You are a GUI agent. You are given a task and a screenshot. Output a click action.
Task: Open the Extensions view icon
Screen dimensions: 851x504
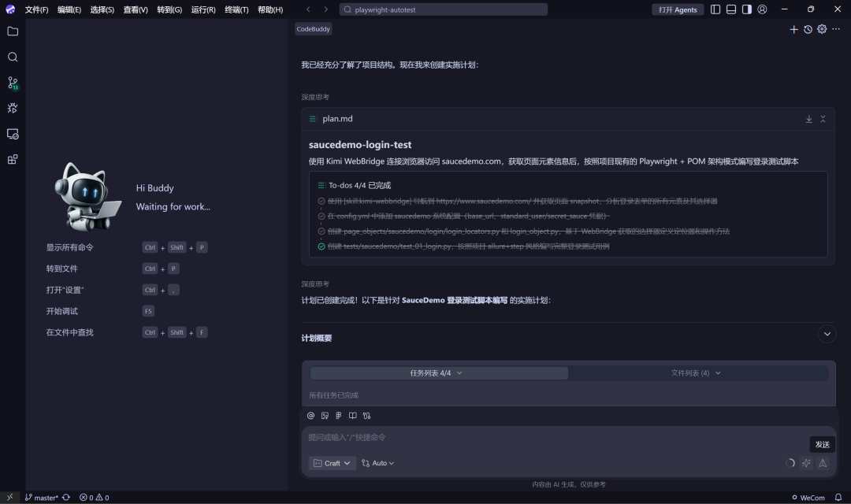tap(13, 159)
